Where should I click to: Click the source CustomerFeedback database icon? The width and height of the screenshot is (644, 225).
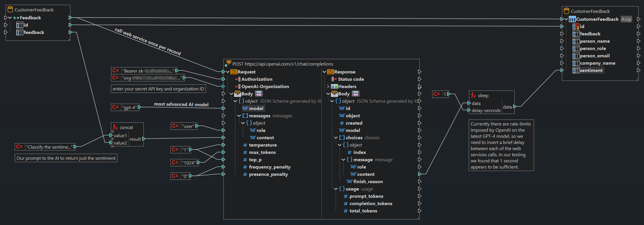10,10
